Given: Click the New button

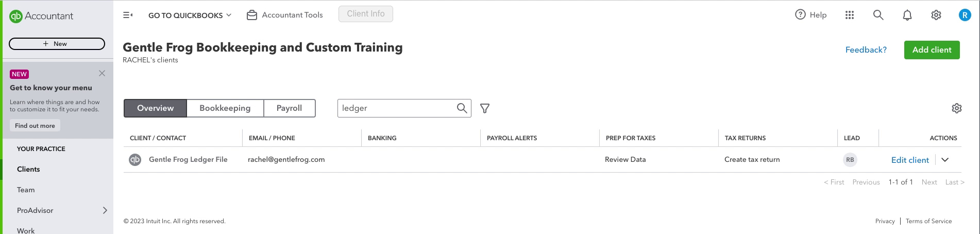Looking at the screenshot, I should click(57, 44).
